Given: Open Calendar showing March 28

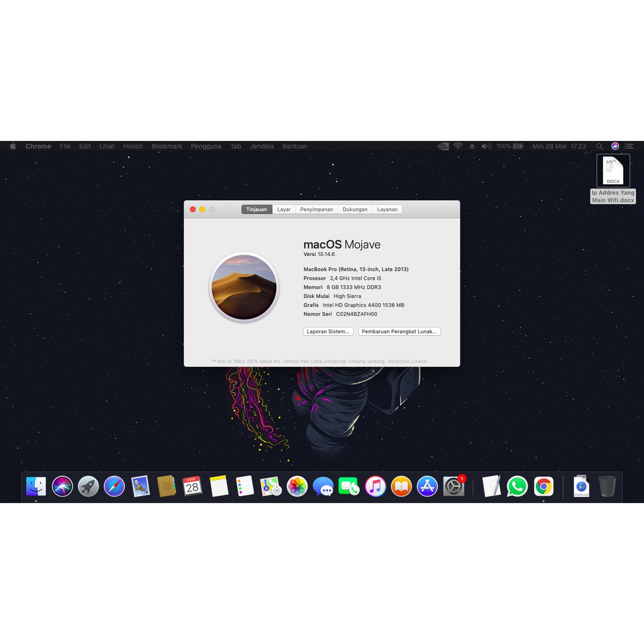Looking at the screenshot, I should [x=192, y=486].
